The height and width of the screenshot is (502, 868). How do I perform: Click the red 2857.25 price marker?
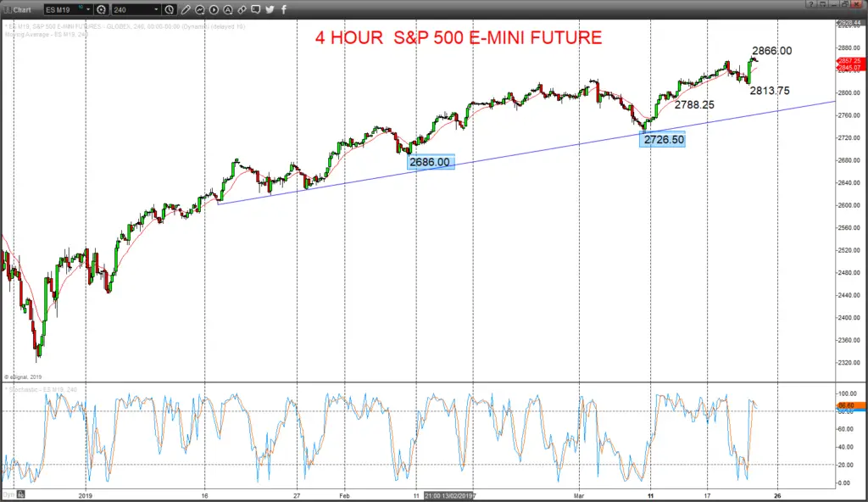[849, 60]
